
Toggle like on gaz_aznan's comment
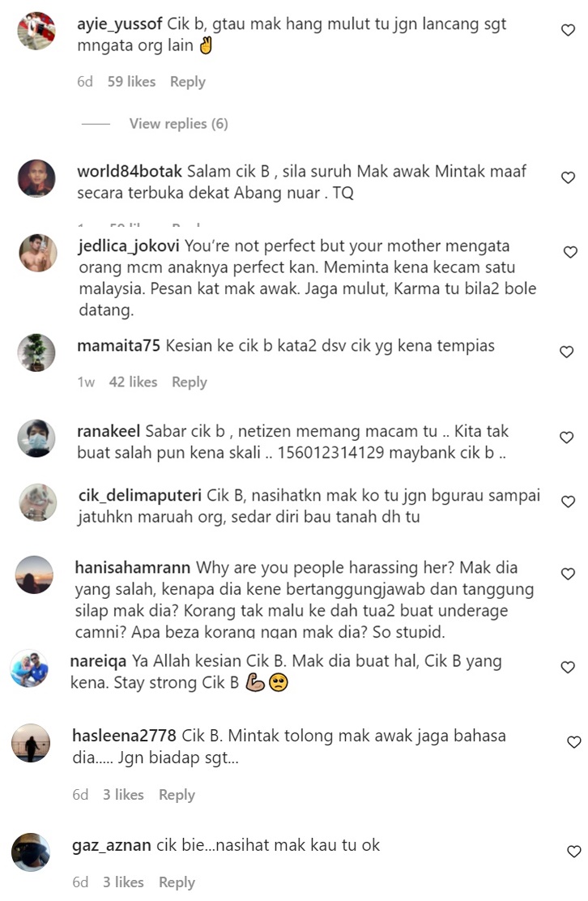pos(574,851)
